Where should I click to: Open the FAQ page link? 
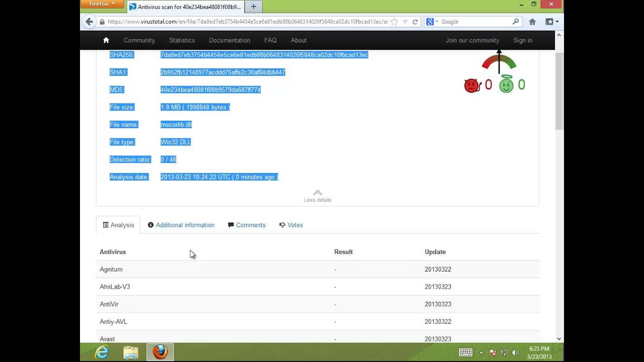click(270, 40)
